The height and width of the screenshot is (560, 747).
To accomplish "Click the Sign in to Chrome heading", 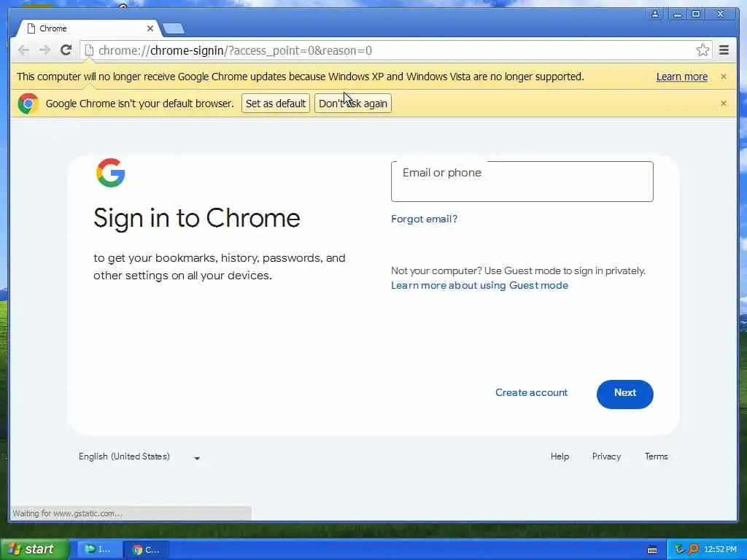I will click(197, 219).
